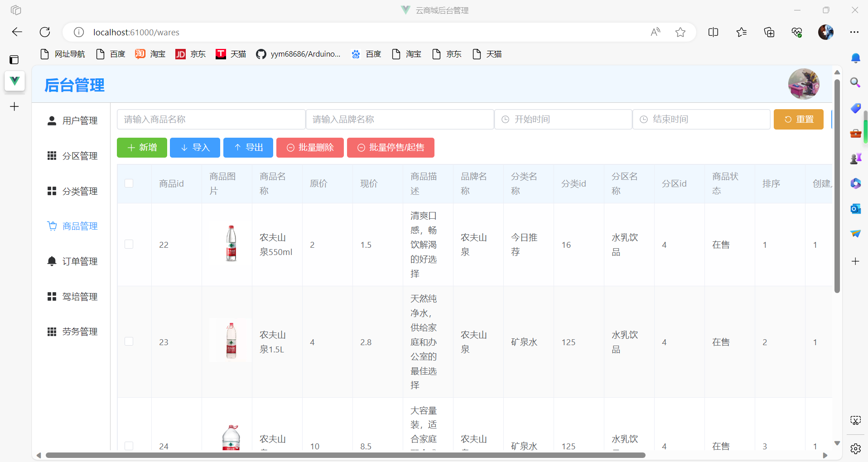Open 劳务管理 menu item

(72, 332)
